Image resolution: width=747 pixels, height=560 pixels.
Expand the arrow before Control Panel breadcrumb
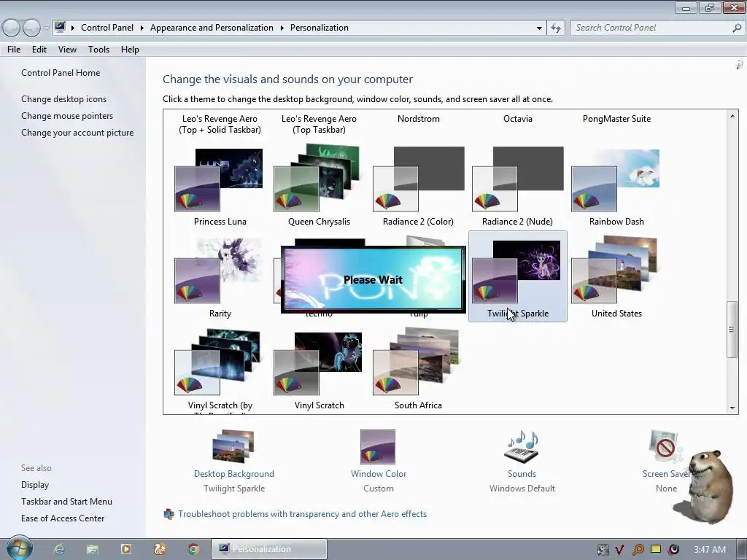click(72, 28)
